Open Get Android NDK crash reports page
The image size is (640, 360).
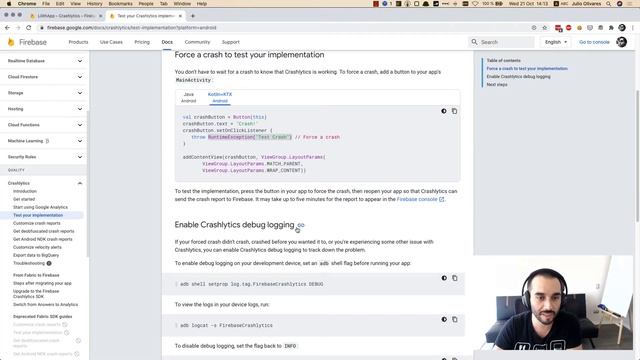pos(43,239)
